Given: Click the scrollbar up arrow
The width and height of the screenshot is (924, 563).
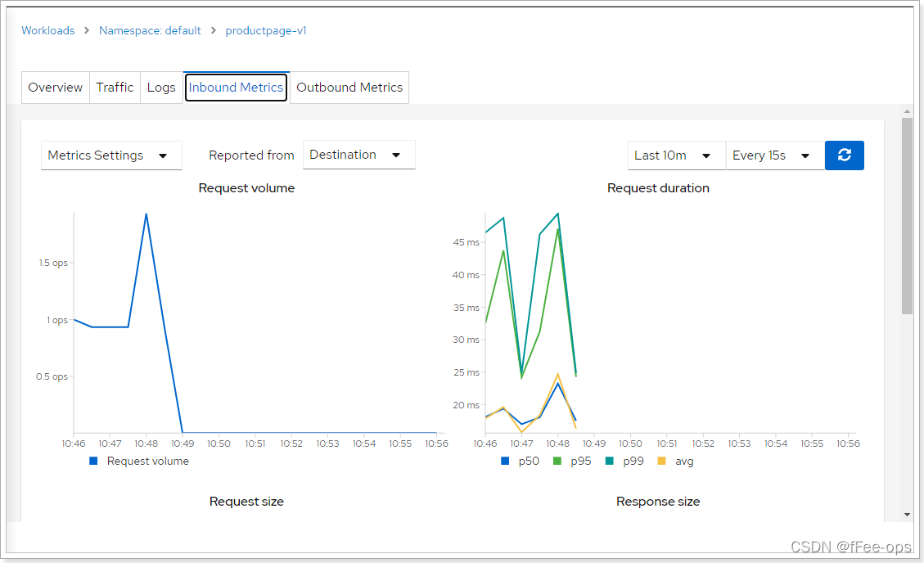Looking at the screenshot, I should coord(907,110).
